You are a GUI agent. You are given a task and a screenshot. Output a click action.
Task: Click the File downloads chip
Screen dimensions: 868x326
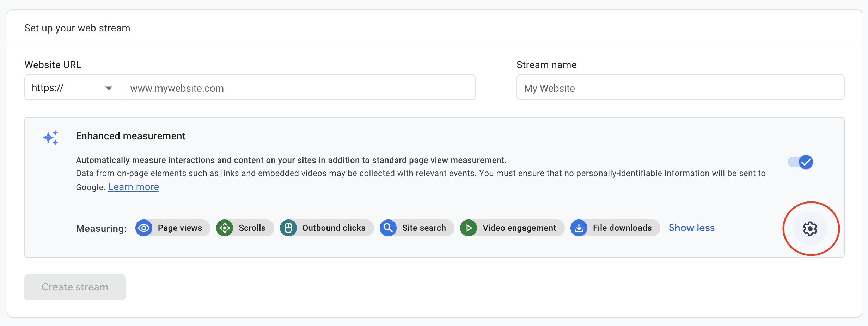[615, 228]
